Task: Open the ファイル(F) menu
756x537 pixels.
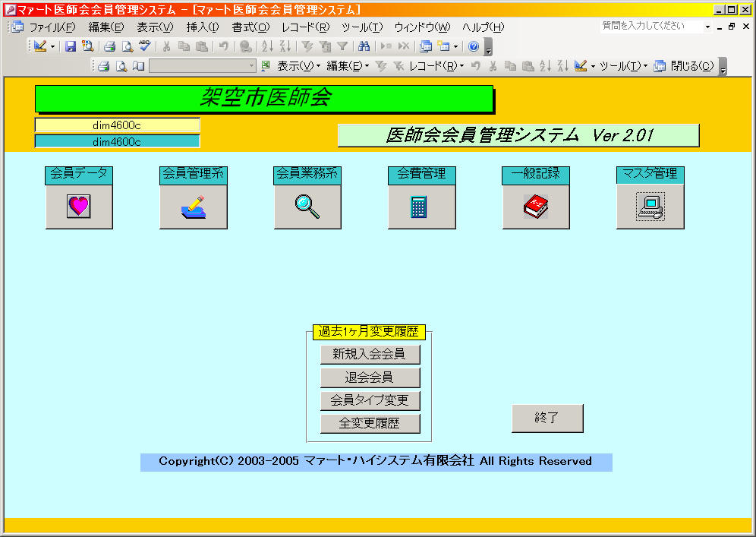Action: point(52,27)
